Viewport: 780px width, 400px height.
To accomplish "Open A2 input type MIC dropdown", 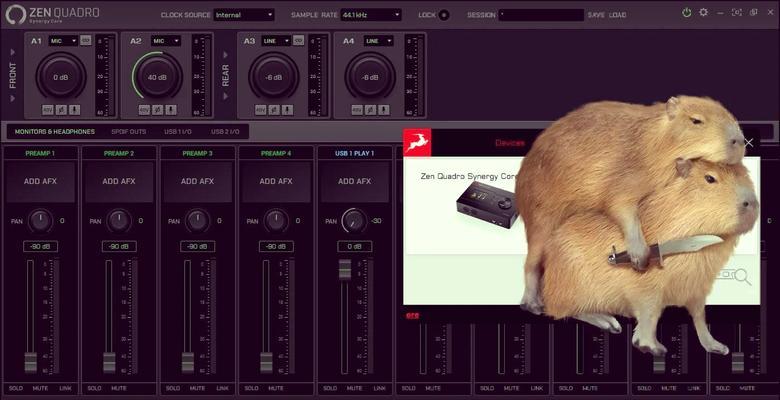I will coord(165,41).
